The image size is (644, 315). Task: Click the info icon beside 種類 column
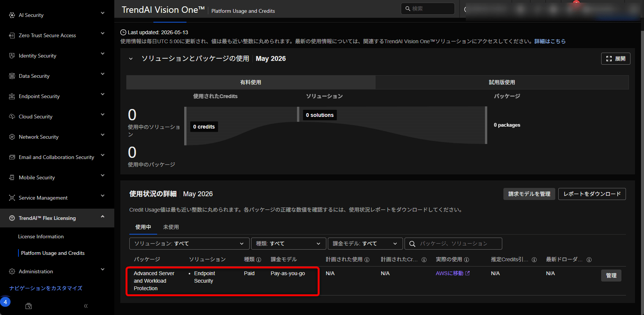pos(259,260)
